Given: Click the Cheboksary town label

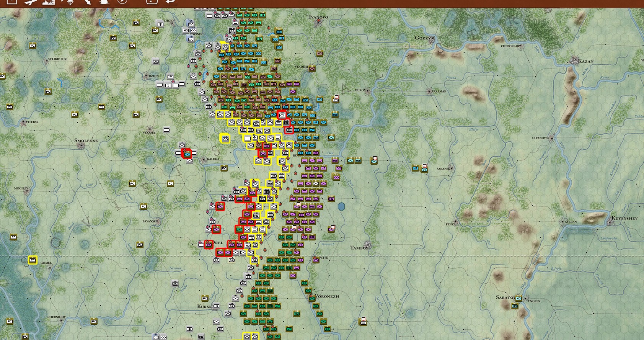Looking at the screenshot, I should [511, 46].
